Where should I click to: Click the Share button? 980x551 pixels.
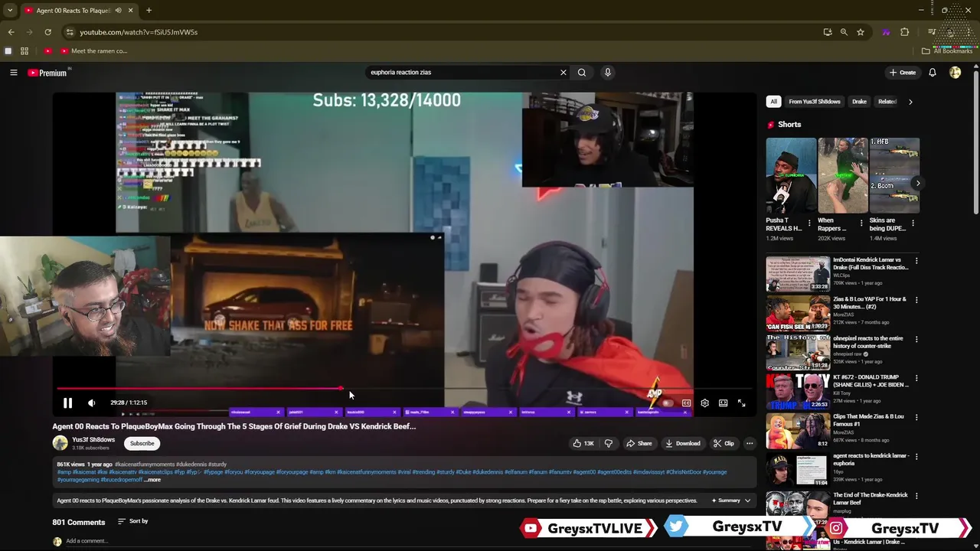639,443
